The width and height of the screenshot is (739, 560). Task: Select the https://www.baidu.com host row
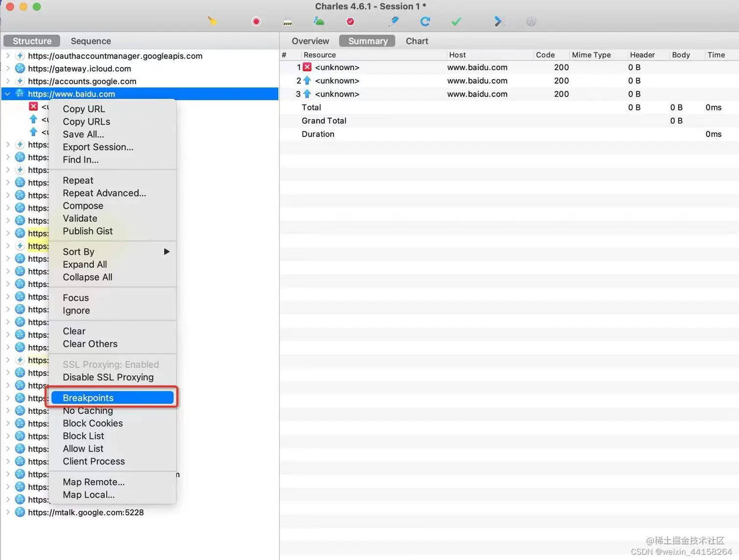pos(140,94)
